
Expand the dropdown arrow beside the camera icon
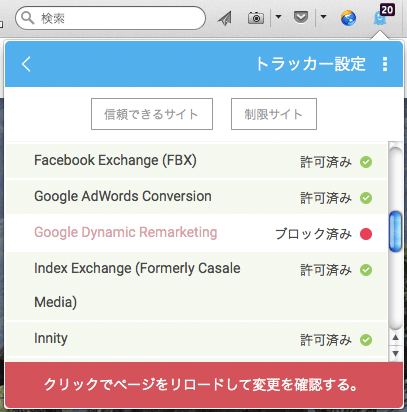(x=278, y=16)
